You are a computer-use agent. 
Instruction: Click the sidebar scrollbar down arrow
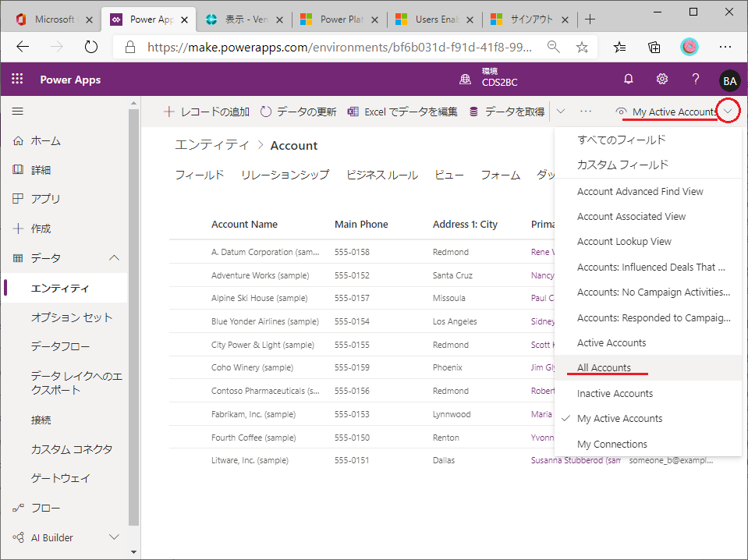coord(133,552)
